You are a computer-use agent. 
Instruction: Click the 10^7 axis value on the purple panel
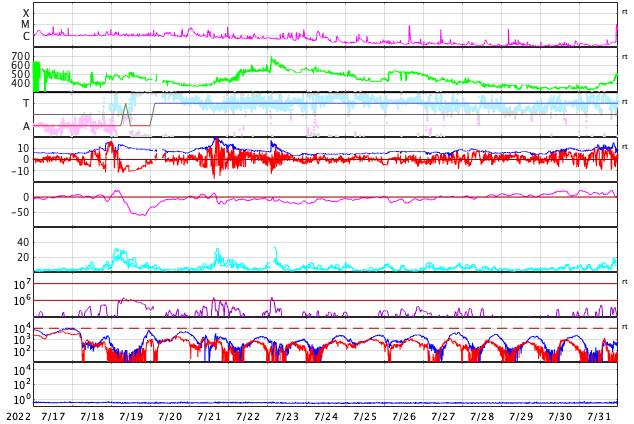click(x=22, y=284)
